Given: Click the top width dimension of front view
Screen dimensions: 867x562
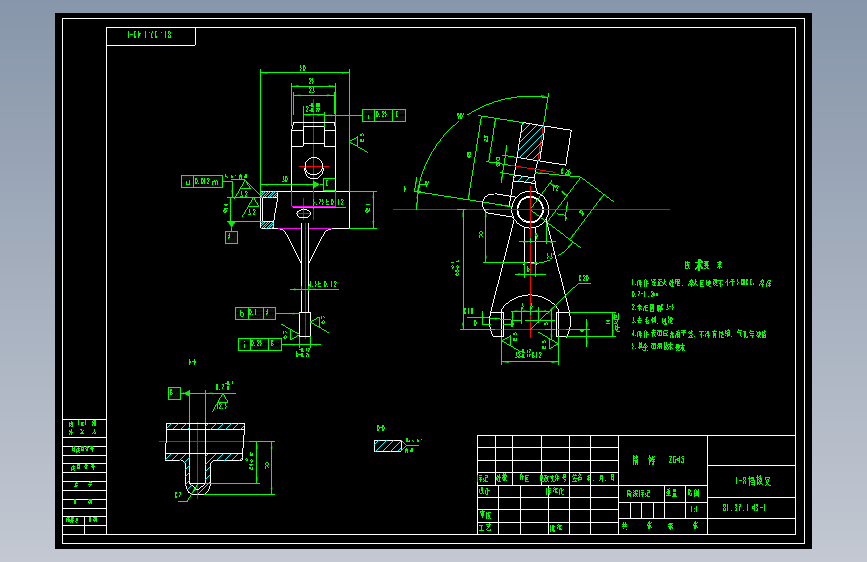Looking at the screenshot, I should [x=303, y=69].
